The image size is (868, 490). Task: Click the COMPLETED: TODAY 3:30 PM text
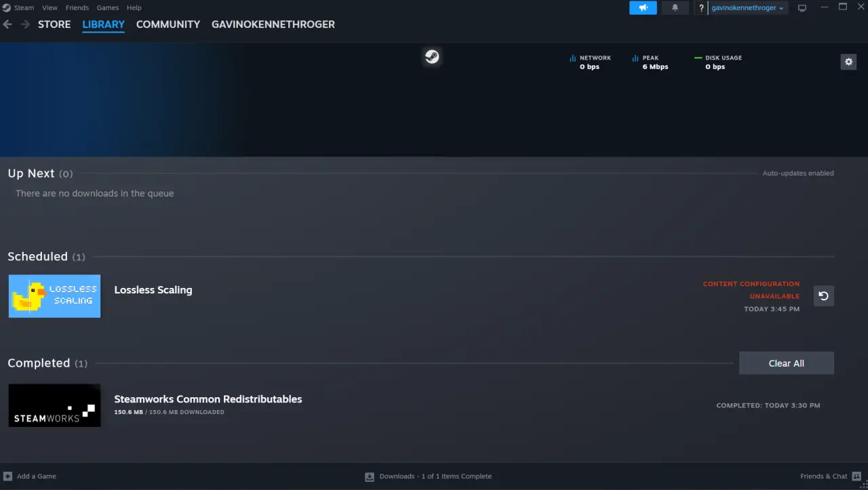pyautogui.click(x=768, y=406)
